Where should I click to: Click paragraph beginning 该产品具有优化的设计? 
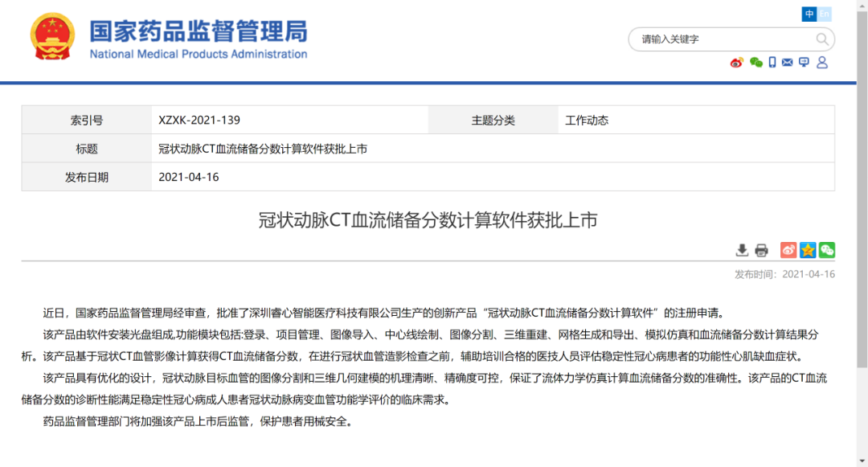[x=424, y=388]
